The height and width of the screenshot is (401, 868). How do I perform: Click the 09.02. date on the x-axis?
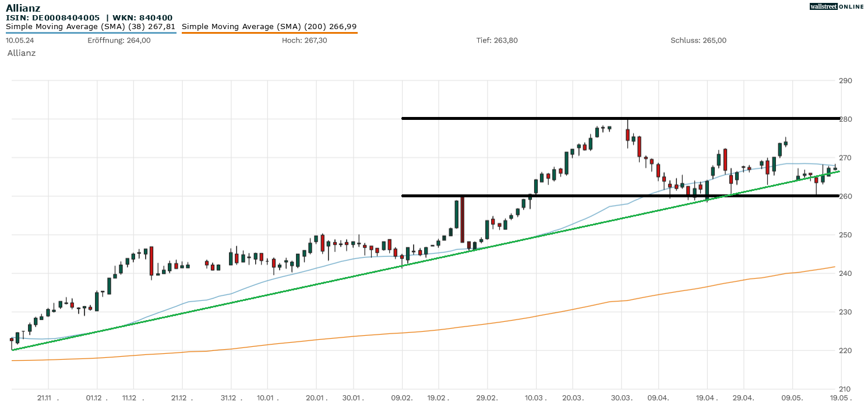click(402, 398)
